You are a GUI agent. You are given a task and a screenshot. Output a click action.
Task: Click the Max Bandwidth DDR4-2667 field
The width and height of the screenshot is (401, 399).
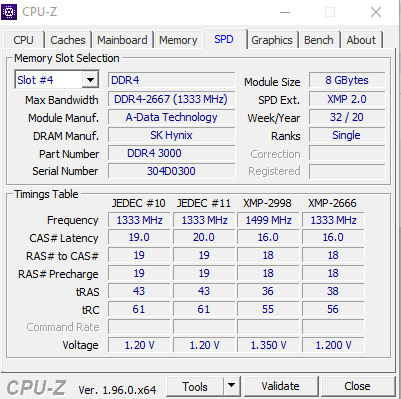[x=171, y=99]
